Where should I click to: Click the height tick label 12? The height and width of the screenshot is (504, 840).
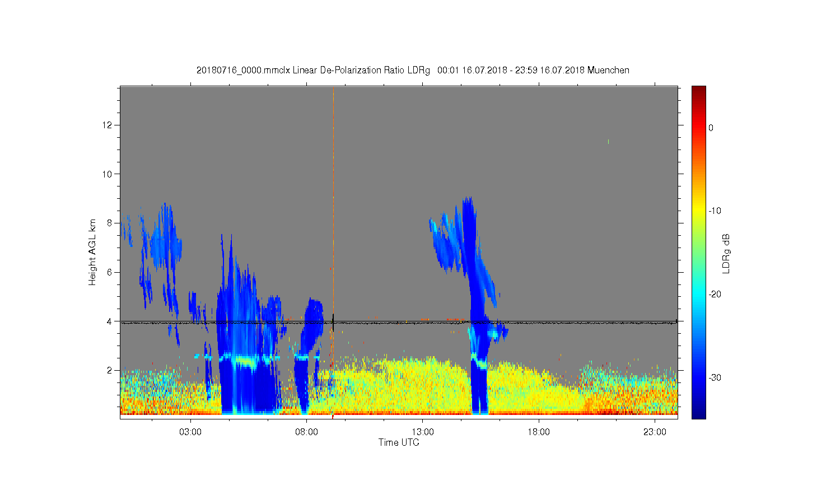click(108, 124)
